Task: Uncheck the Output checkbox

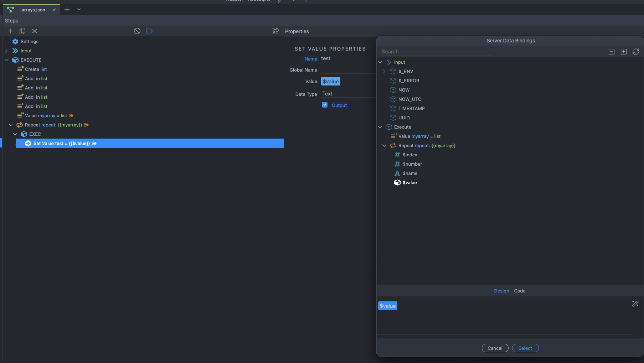Action: click(325, 105)
